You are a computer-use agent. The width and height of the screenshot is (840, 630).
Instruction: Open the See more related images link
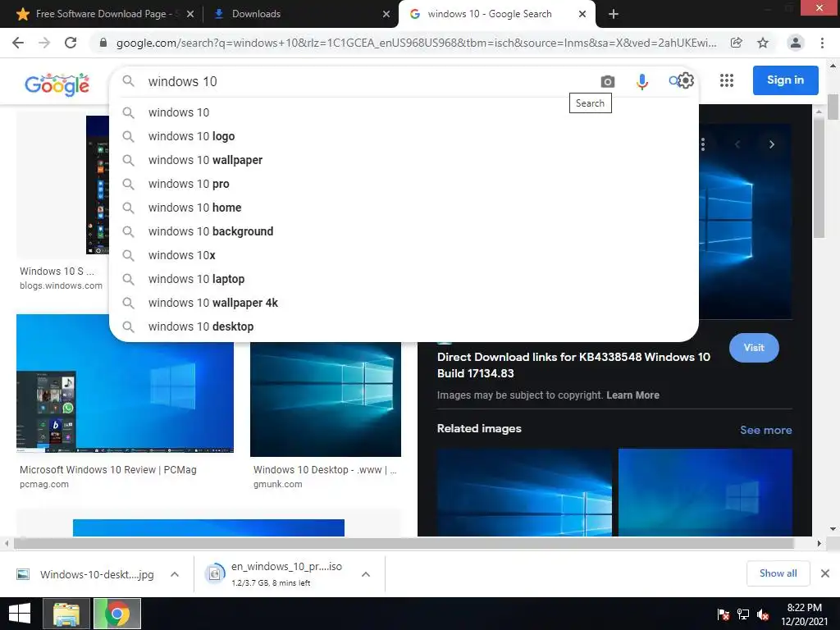coord(765,430)
